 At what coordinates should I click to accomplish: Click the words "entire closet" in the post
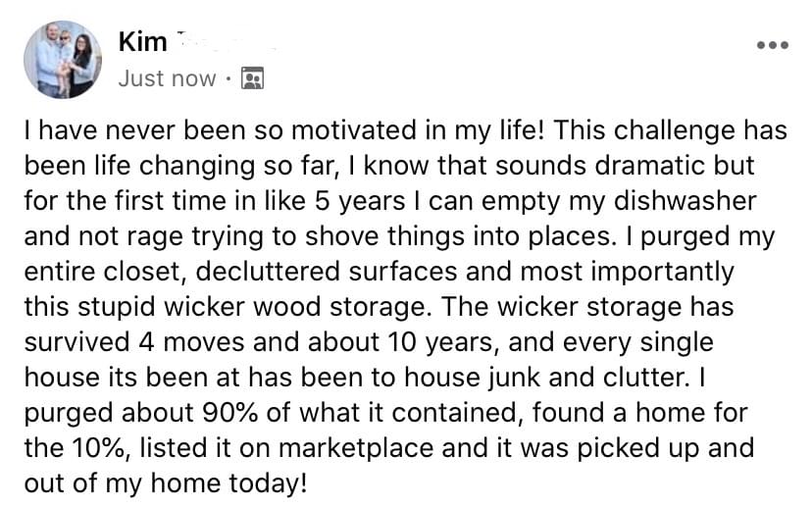(101, 272)
